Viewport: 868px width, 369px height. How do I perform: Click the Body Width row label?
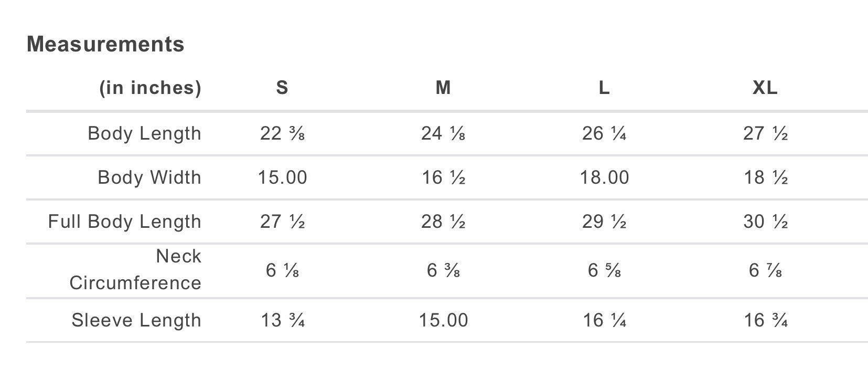coord(149,177)
